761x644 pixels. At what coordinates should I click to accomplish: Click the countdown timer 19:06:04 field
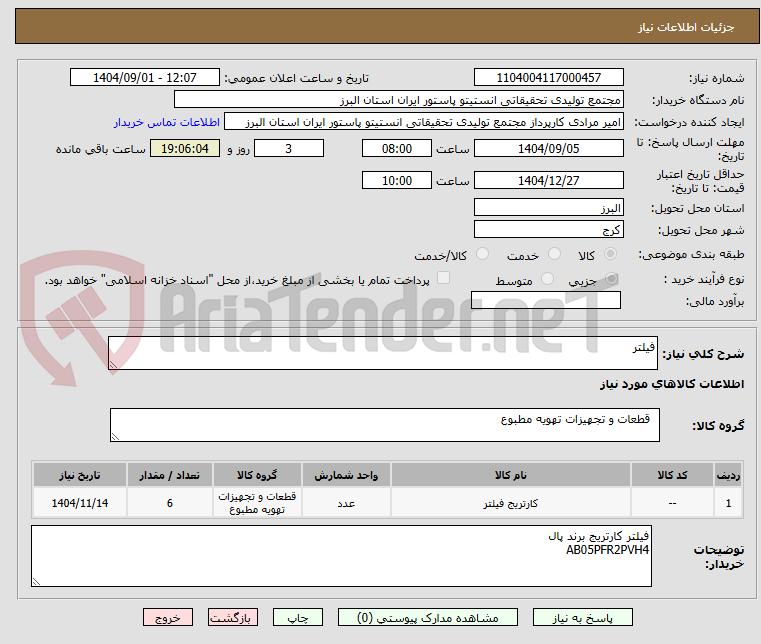185,149
